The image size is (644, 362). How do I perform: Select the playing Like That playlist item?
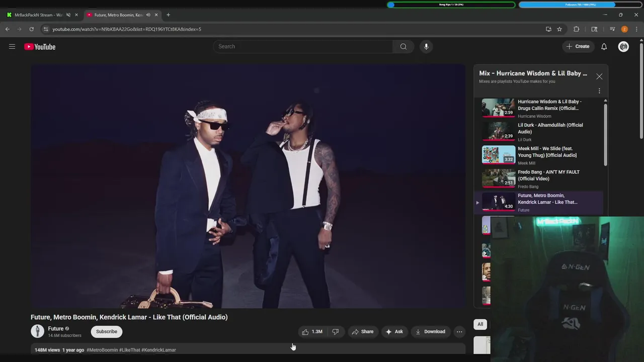tap(538, 203)
